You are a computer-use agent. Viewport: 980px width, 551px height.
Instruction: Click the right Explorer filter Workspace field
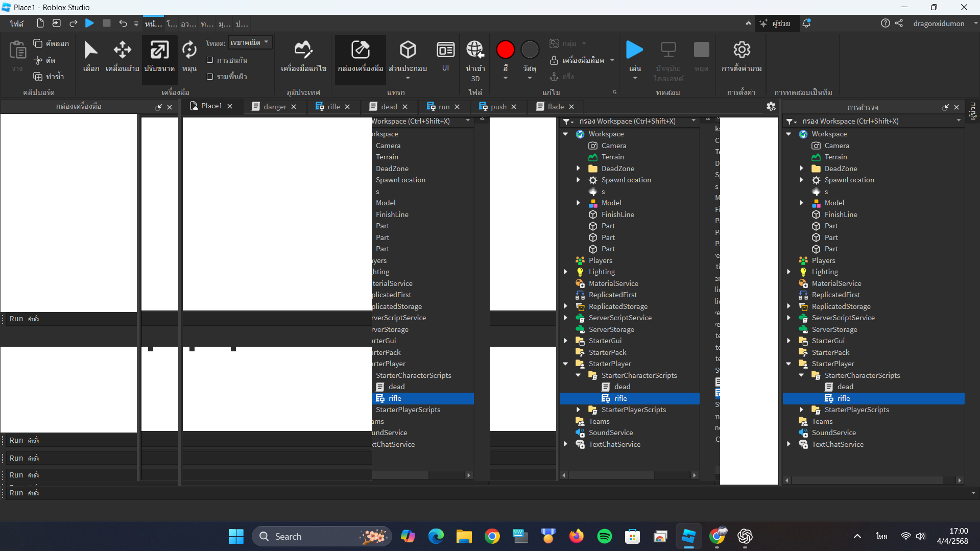tap(875, 121)
